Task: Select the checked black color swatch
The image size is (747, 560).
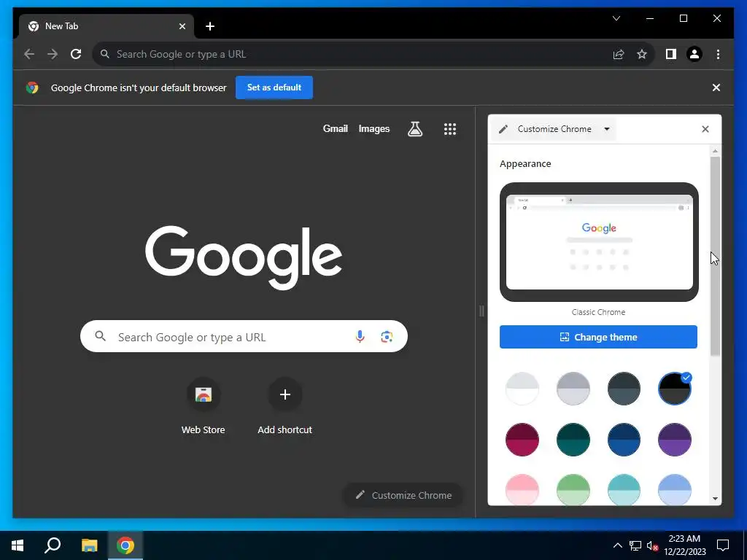Action: coord(675,389)
